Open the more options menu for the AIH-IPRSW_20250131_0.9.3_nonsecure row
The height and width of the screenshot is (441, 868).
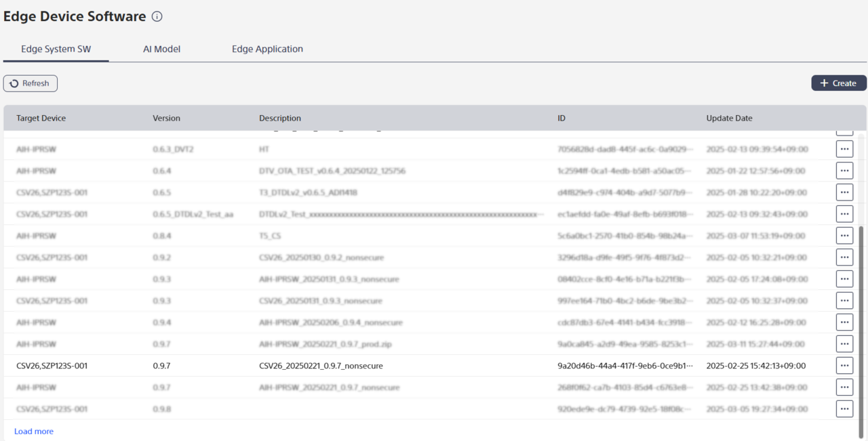click(x=844, y=279)
